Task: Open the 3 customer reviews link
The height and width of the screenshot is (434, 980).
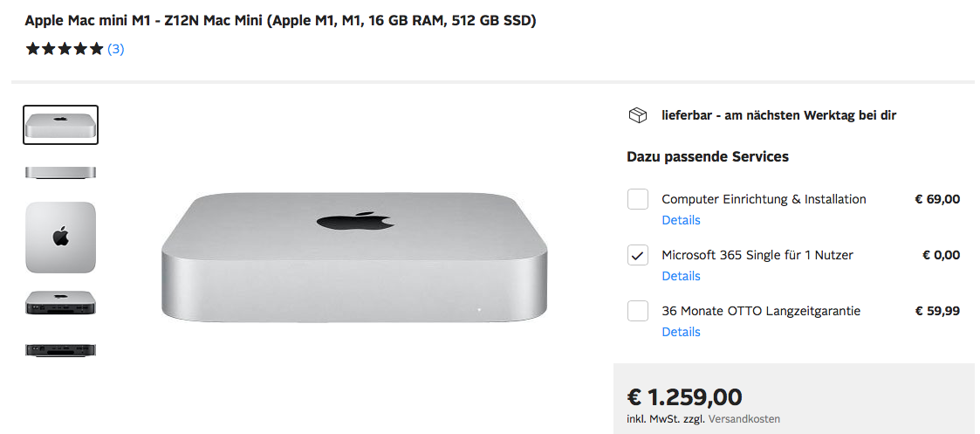Action: tap(116, 50)
